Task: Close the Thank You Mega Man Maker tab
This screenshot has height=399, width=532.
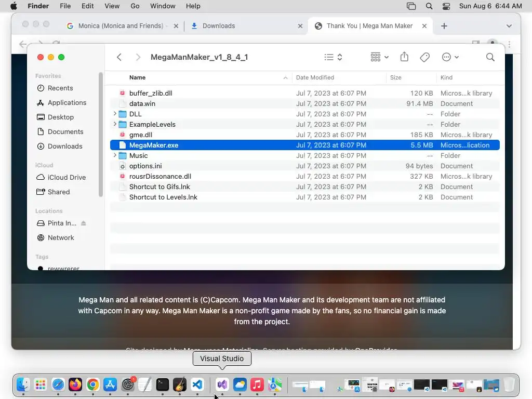Action: pos(424,26)
